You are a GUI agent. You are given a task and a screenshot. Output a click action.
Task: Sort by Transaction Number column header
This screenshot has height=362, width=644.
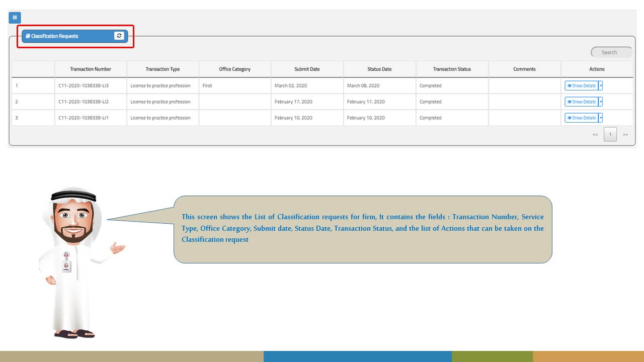pyautogui.click(x=91, y=69)
